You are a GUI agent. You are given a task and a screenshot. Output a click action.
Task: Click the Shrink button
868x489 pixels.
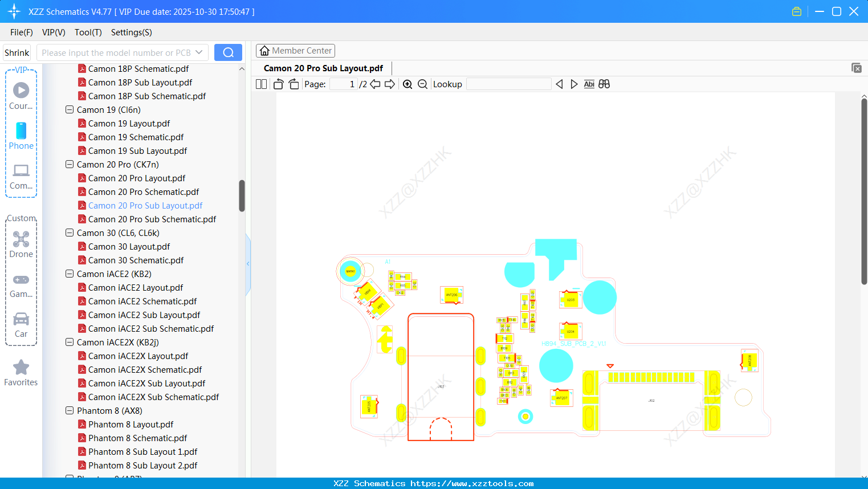tap(17, 52)
